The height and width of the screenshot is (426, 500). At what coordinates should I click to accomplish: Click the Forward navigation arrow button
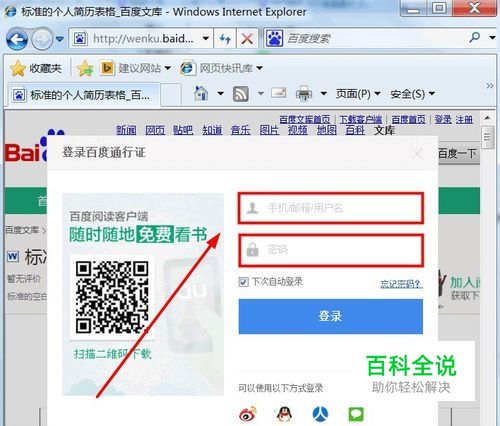pyautogui.click(x=42, y=39)
